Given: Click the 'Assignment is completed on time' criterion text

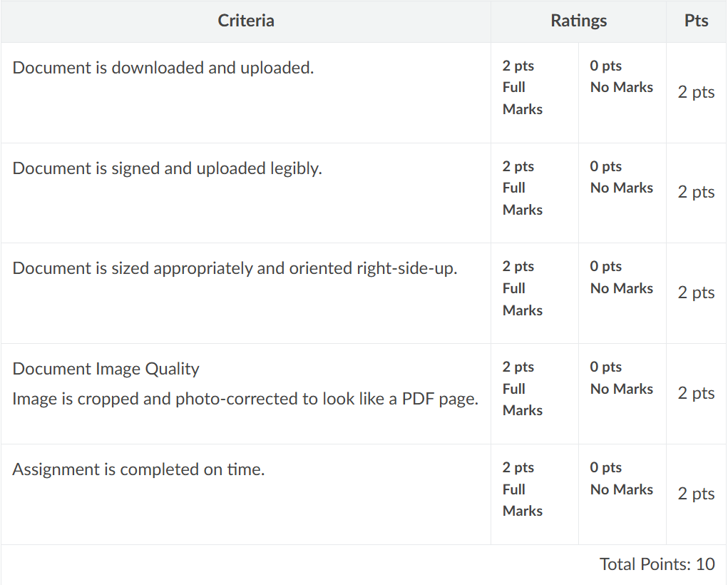Looking at the screenshot, I should click(x=138, y=469).
